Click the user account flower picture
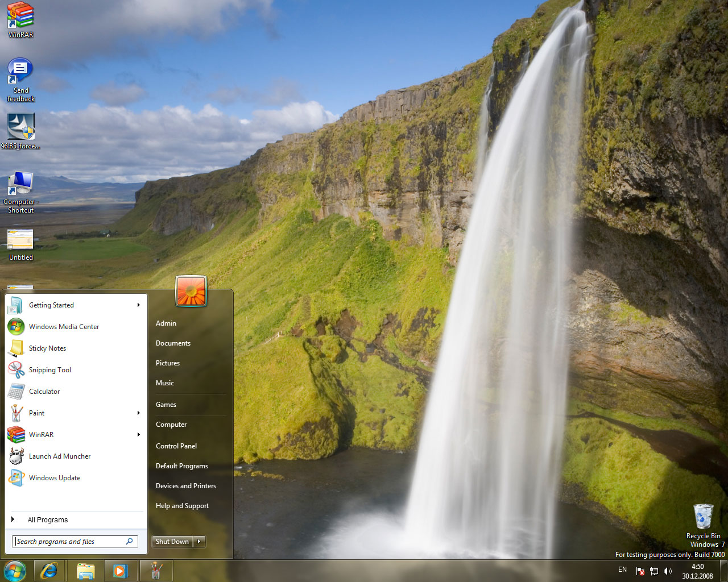 click(191, 290)
